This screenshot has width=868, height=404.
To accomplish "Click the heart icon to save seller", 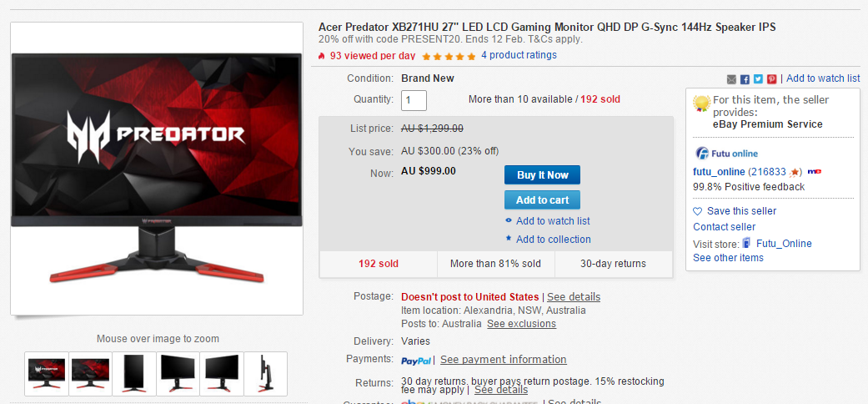I will click(x=698, y=211).
